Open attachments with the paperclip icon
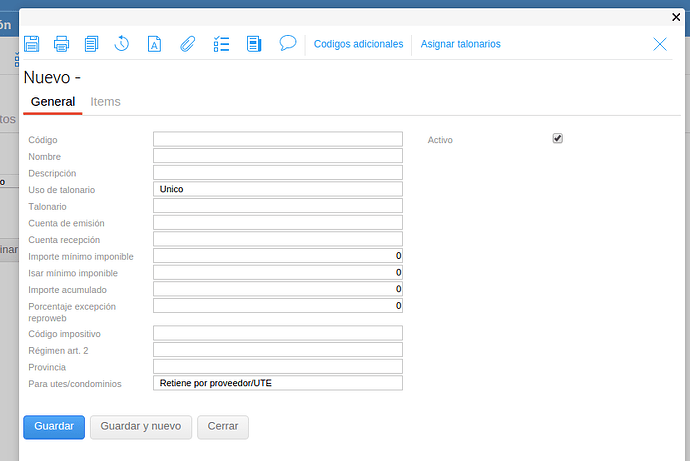 (186, 44)
